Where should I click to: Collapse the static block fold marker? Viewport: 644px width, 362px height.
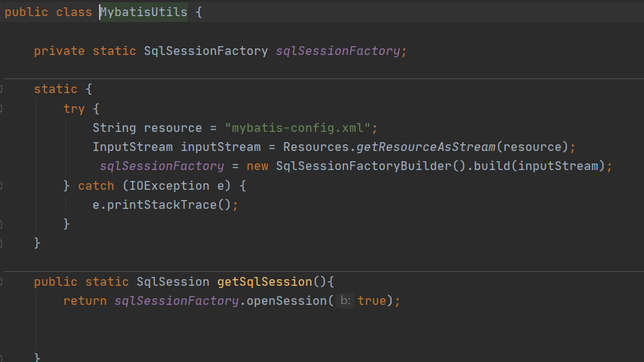[1, 89]
